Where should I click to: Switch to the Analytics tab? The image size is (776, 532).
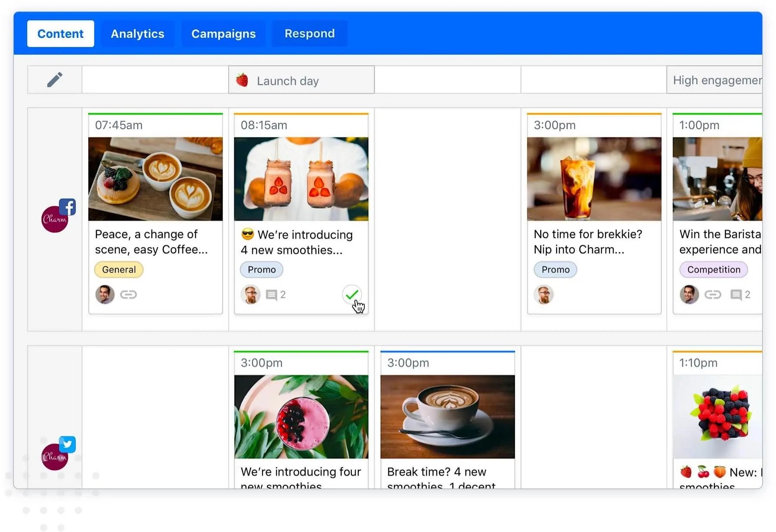(x=137, y=34)
